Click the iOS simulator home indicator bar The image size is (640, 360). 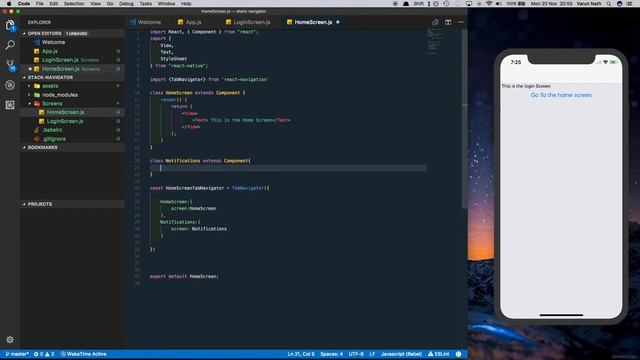tap(561, 315)
